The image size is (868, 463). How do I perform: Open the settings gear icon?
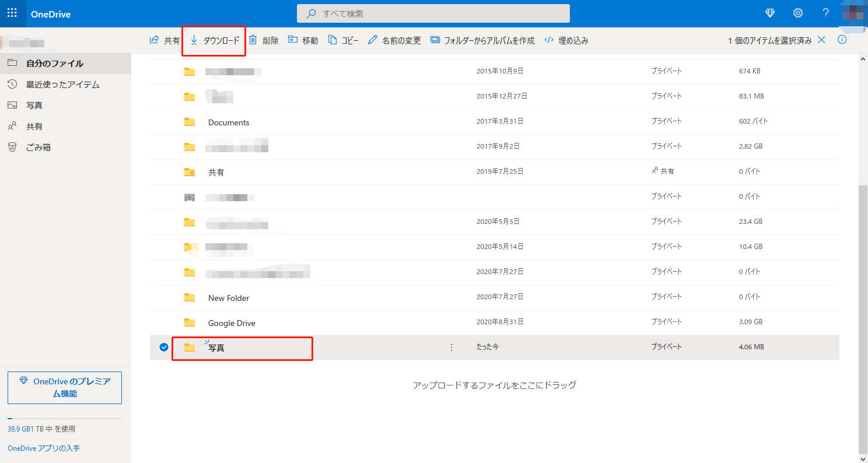798,13
